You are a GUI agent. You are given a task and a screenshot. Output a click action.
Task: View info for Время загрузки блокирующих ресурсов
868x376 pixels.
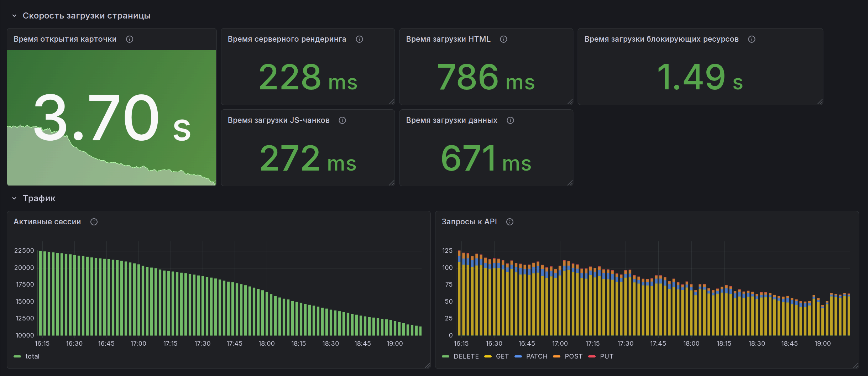click(752, 39)
